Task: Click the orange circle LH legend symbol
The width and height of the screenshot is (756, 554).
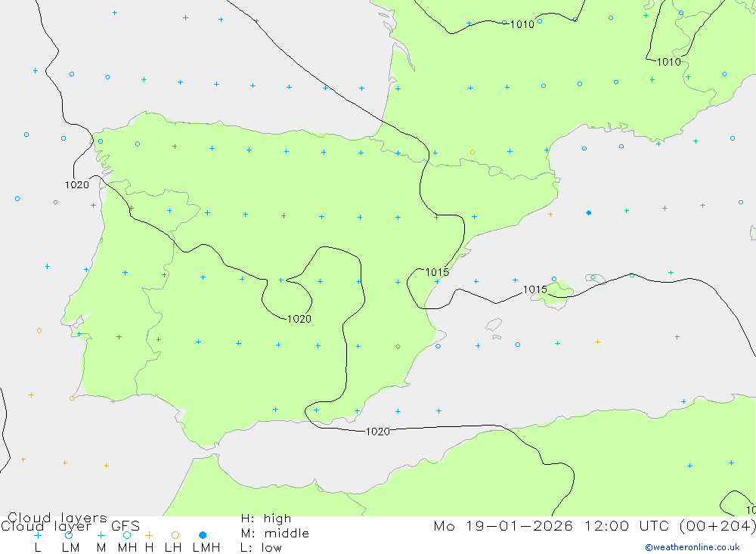Action: point(175,535)
